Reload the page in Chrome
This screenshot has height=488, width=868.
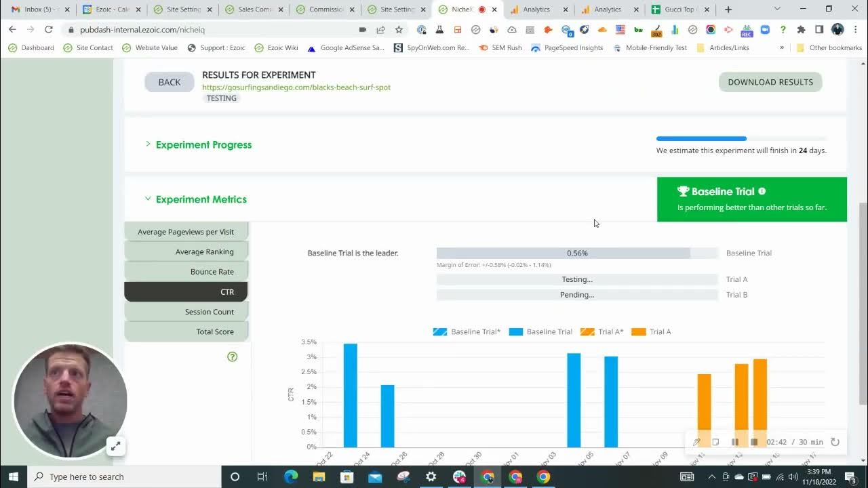[x=49, y=30]
